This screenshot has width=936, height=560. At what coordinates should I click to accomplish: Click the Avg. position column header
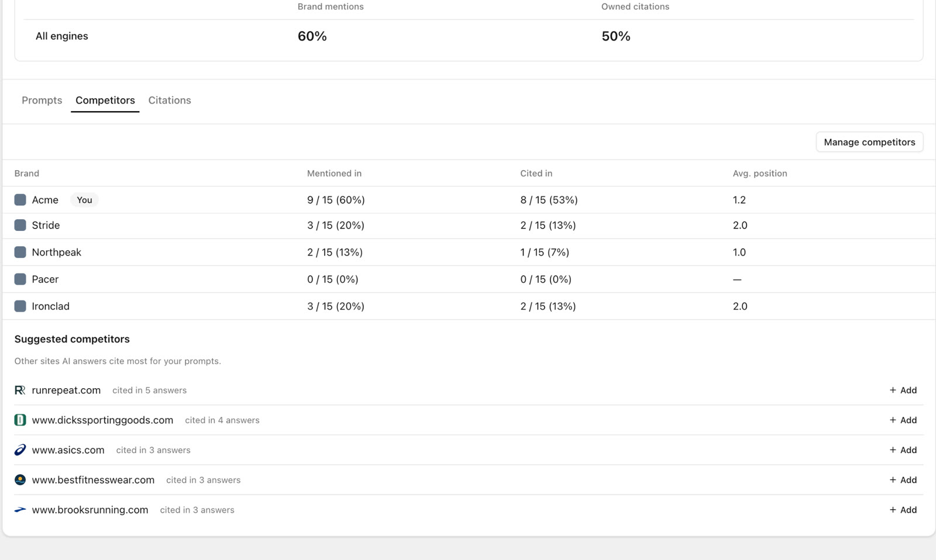tap(760, 173)
